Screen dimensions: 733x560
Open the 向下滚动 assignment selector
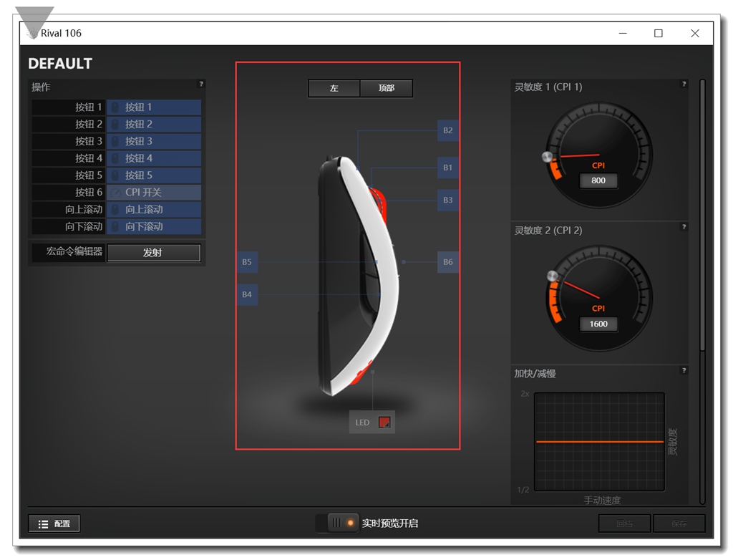tap(154, 226)
